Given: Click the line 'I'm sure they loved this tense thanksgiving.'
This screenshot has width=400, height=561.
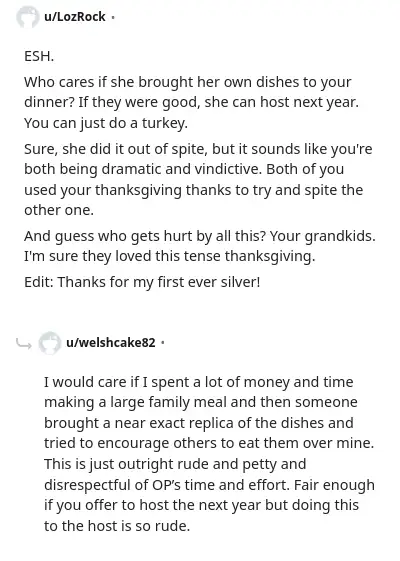Looking at the screenshot, I should [x=170, y=256].
